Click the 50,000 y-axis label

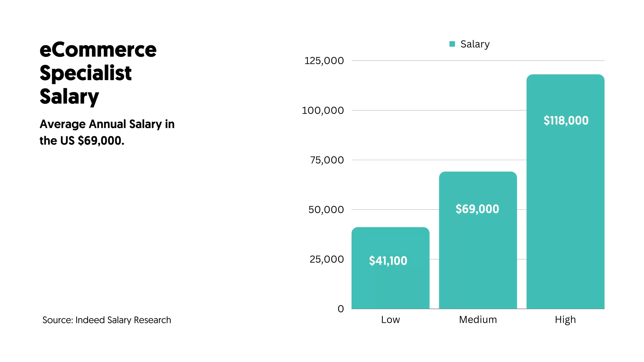point(326,210)
